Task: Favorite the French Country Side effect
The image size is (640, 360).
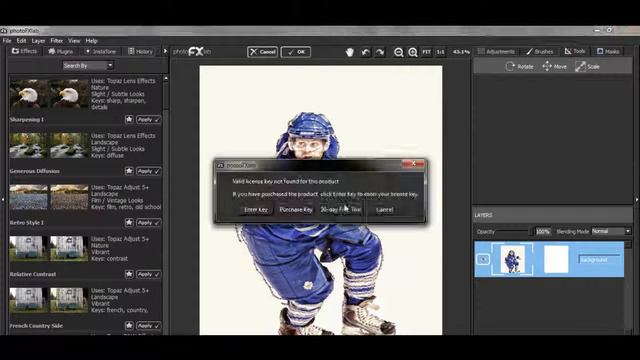Action: click(x=129, y=325)
